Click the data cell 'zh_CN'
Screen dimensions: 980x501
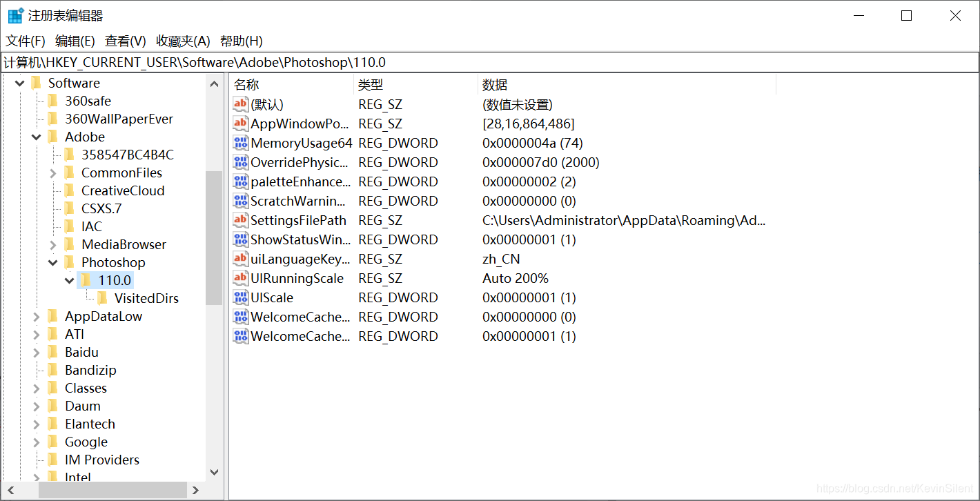(x=501, y=259)
